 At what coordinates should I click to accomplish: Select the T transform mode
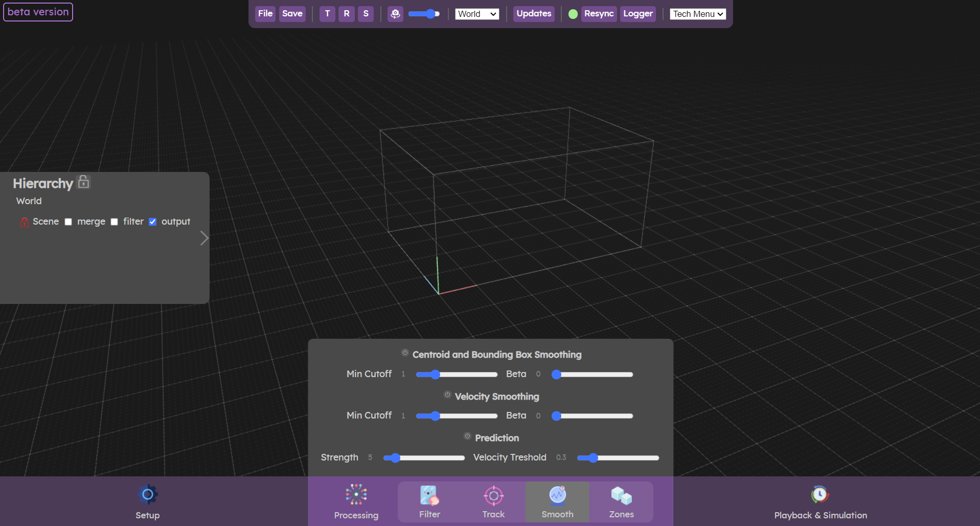pos(327,14)
